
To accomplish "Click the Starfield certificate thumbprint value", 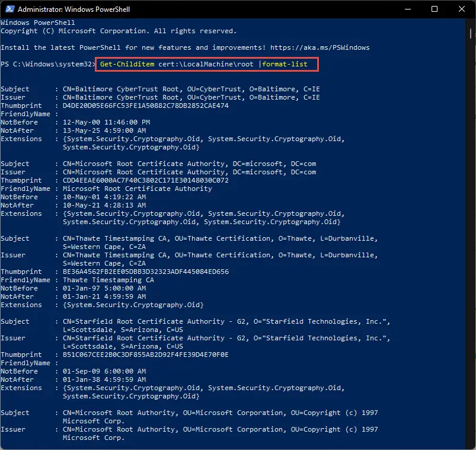I will pos(145,355).
